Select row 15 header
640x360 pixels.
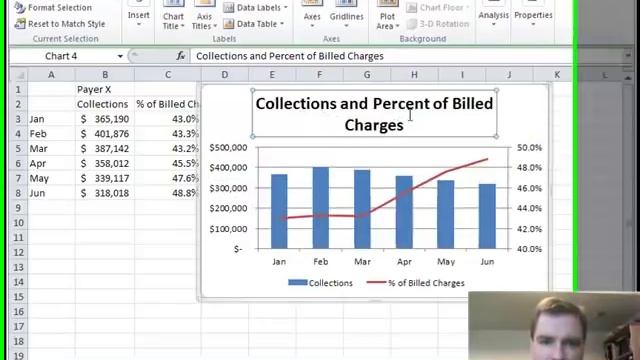pos(18,297)
